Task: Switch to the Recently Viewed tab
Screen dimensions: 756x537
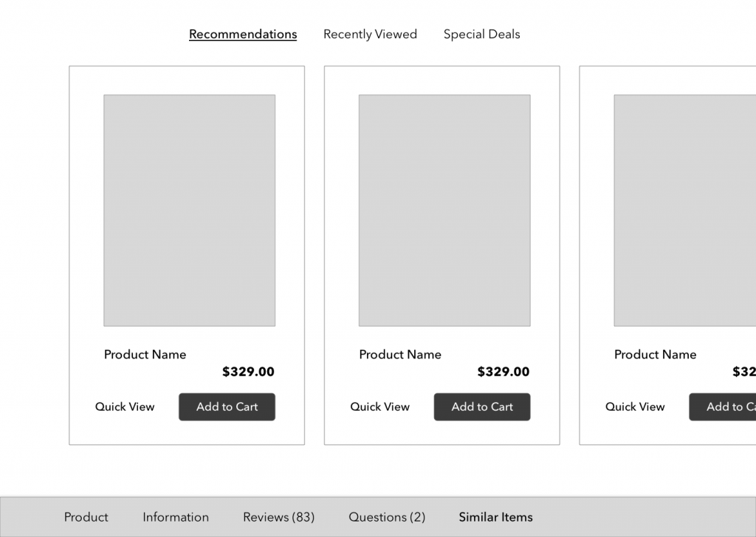Action: click(x=370, y=35)
